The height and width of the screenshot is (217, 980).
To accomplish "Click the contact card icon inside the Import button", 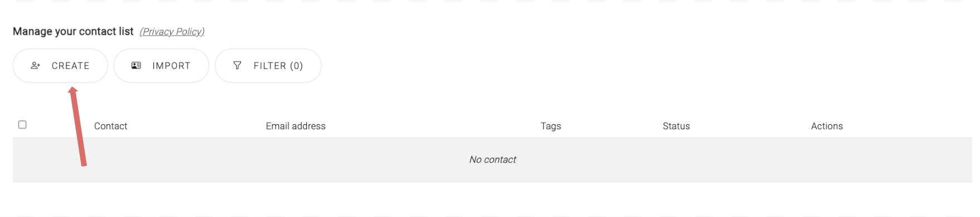I will [x=136, y=65].
